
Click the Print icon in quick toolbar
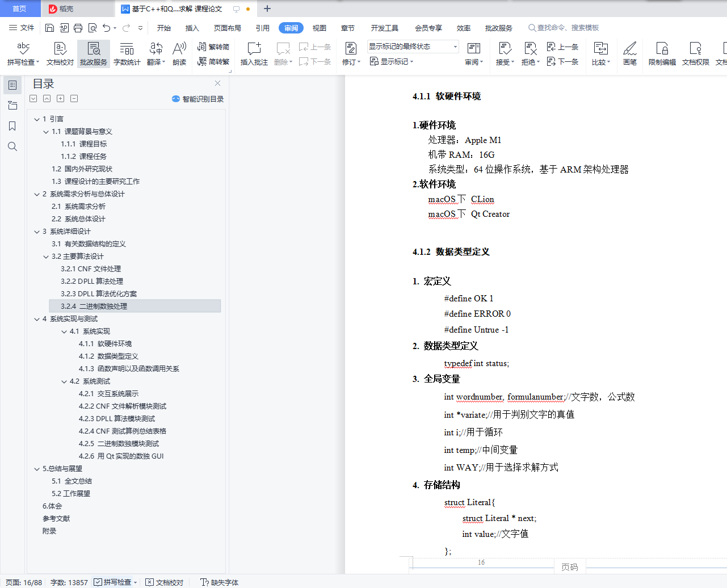point(78,28)
